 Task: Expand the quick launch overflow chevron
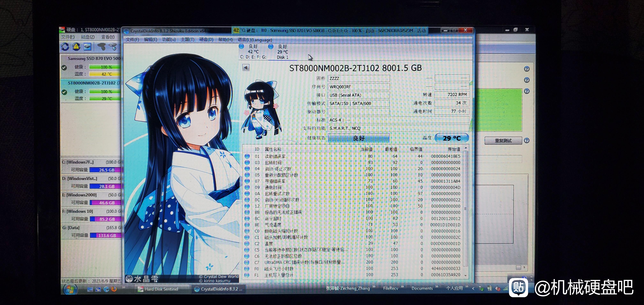point(123,287)
